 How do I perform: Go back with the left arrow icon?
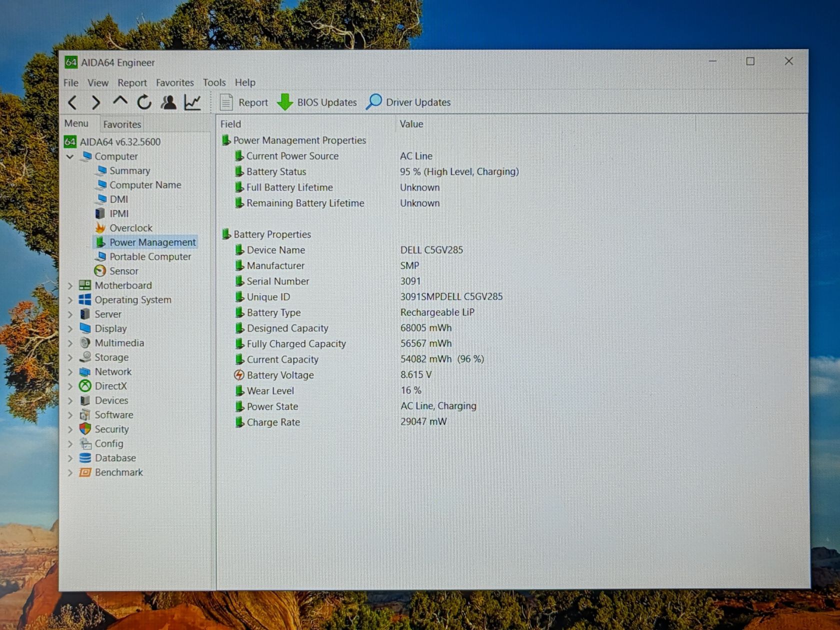pyautogui.click(x=72, y=102)
